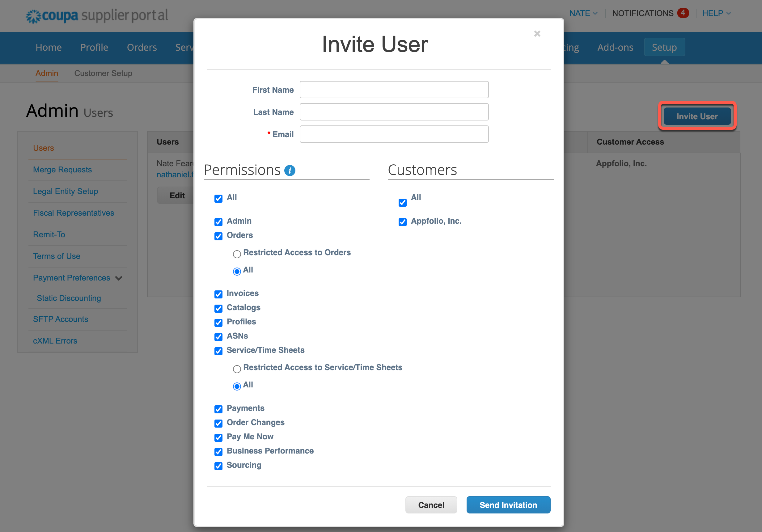The height and width of the screenshot is (532, 762).
Task: Open the Static Discounting link
Action: (x=69, y=298)
